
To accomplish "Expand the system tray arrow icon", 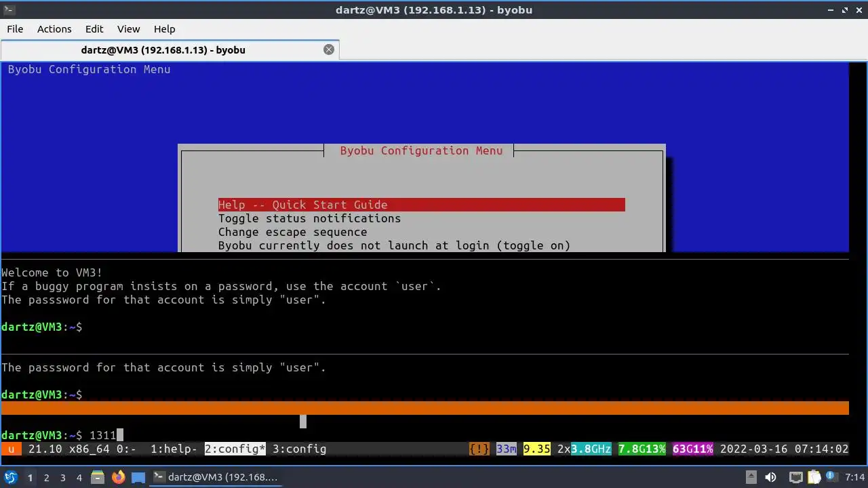I will pyautogui.click(x=751, y=477).
